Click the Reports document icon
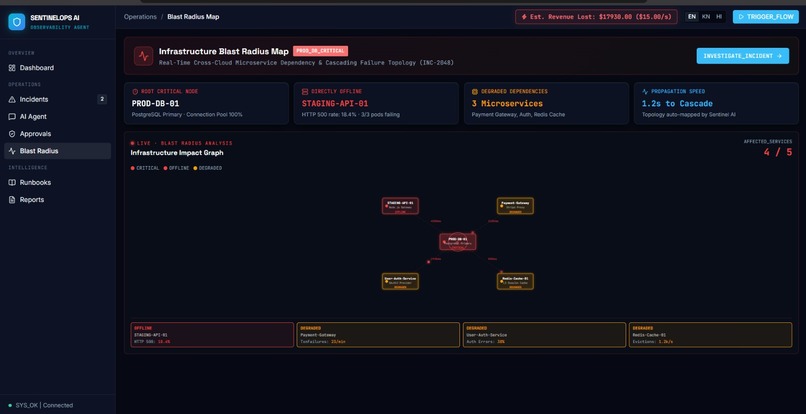This screenshot has width=806, height=414. coord(12,200)
